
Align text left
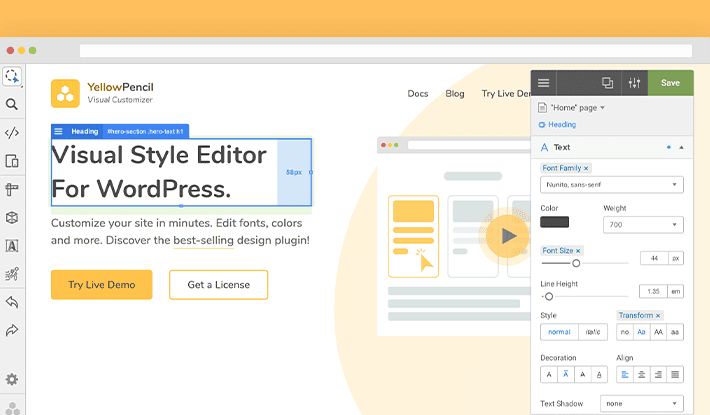[625, 375]
